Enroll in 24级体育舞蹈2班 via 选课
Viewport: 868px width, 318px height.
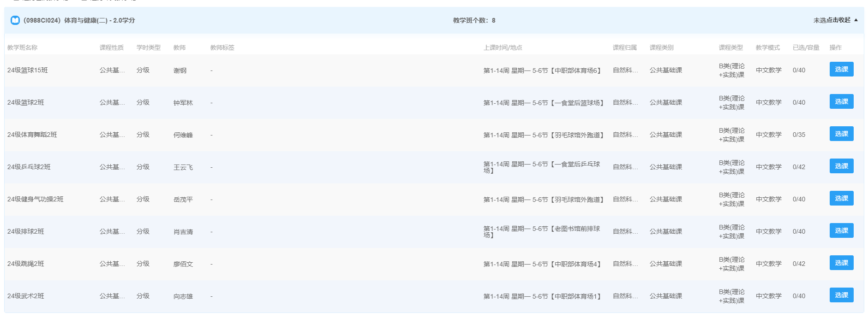[x=841, y=134]
